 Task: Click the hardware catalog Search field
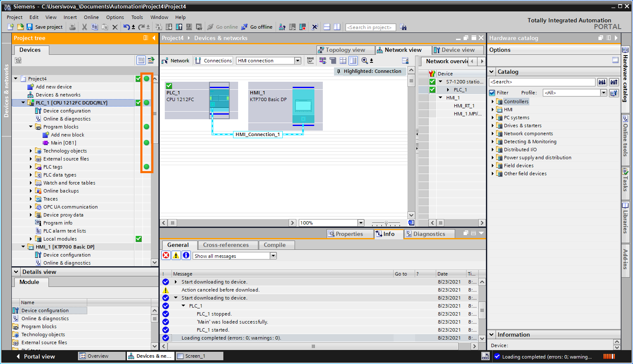[x=542, y=82]
